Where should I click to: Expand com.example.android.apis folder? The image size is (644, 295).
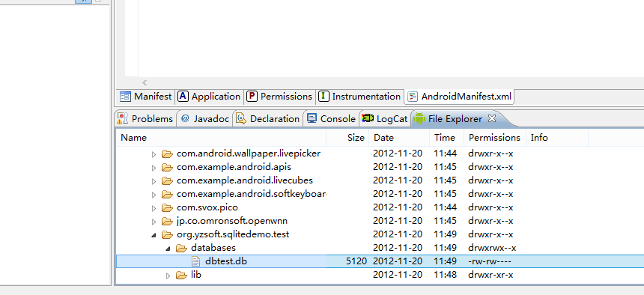154,168
